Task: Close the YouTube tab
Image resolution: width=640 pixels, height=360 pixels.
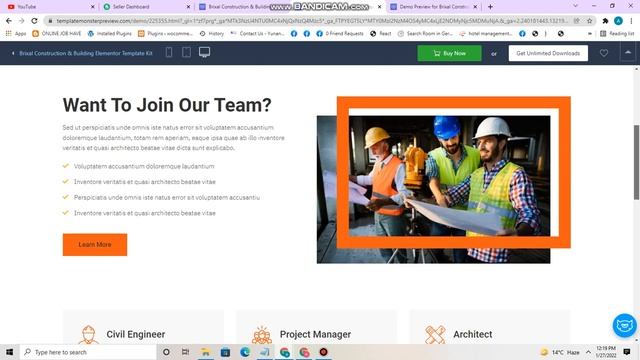Action: click(x=93, y=7)
